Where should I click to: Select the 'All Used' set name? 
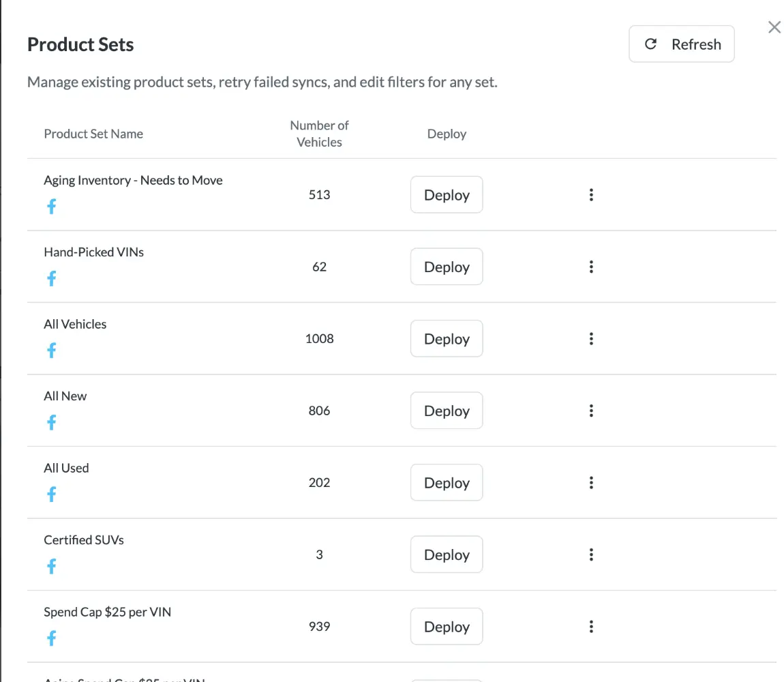pyautogui.click(x=67, y=468)
